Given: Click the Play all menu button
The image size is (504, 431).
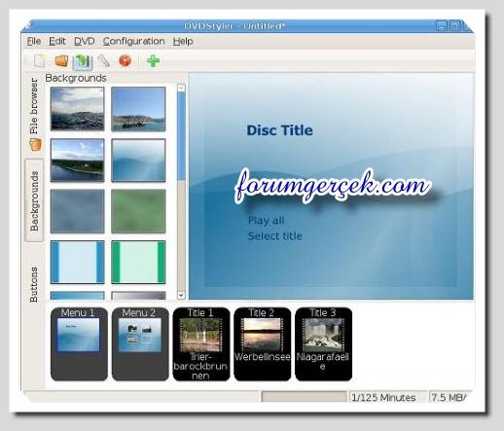Looking at the screenshot, I should 266,221.
